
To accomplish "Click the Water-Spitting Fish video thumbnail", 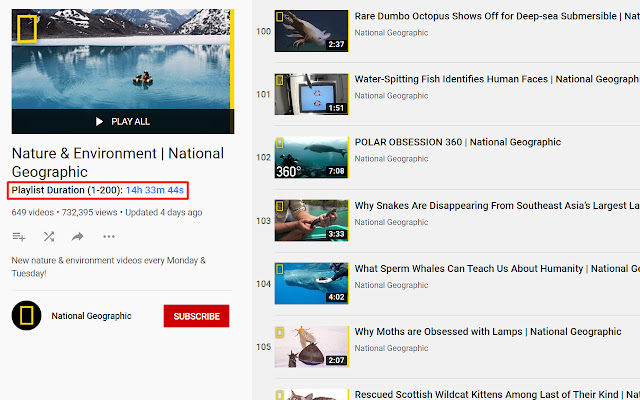I will [x=311, y=94].
